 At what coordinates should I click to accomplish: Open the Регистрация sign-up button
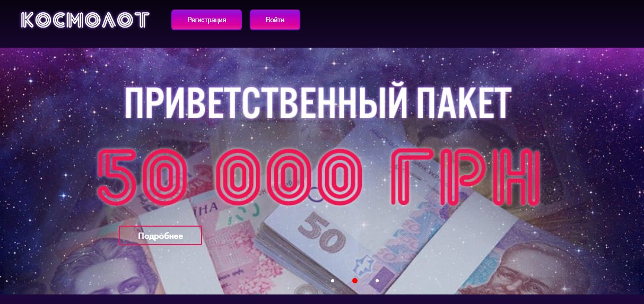pyautogui.click(x=206, y=20)
